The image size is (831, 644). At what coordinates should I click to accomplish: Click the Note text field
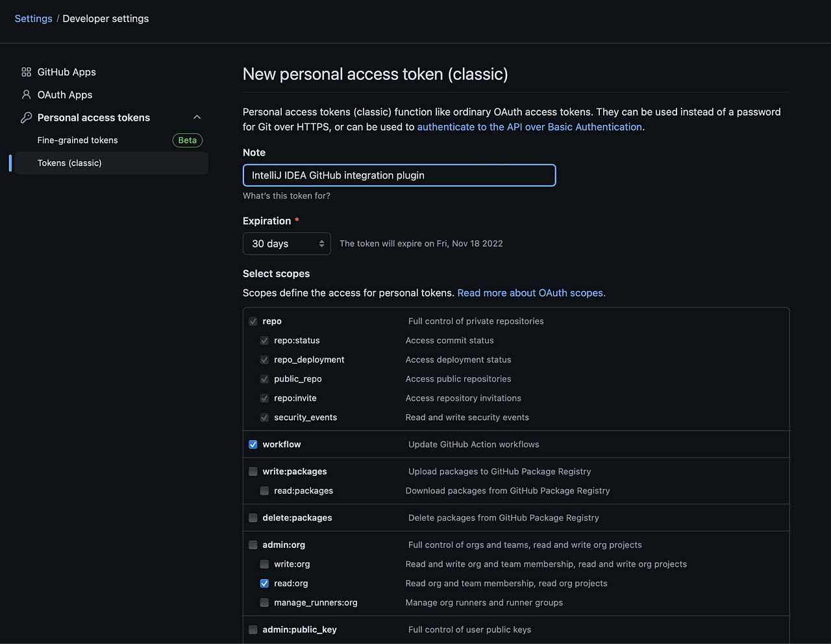[399, 175]
